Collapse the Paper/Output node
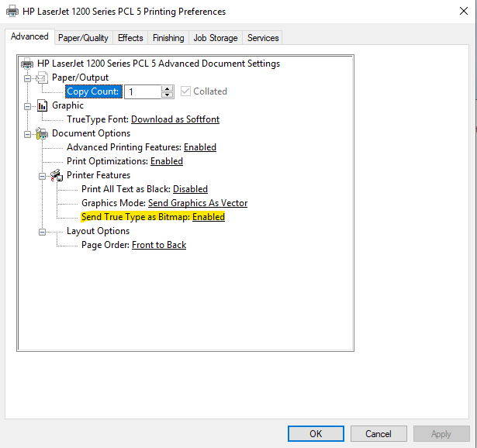 pyautogui.click(x=27, y=79)
